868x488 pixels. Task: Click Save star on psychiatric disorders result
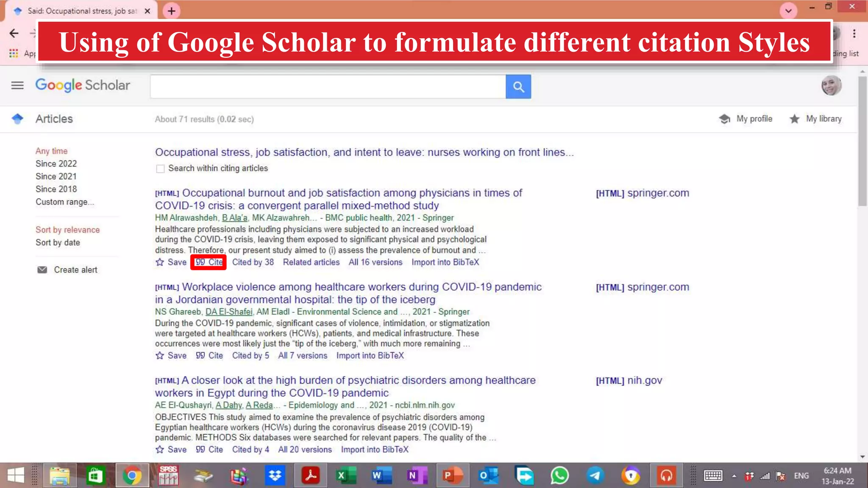click(x=160, y=449)
